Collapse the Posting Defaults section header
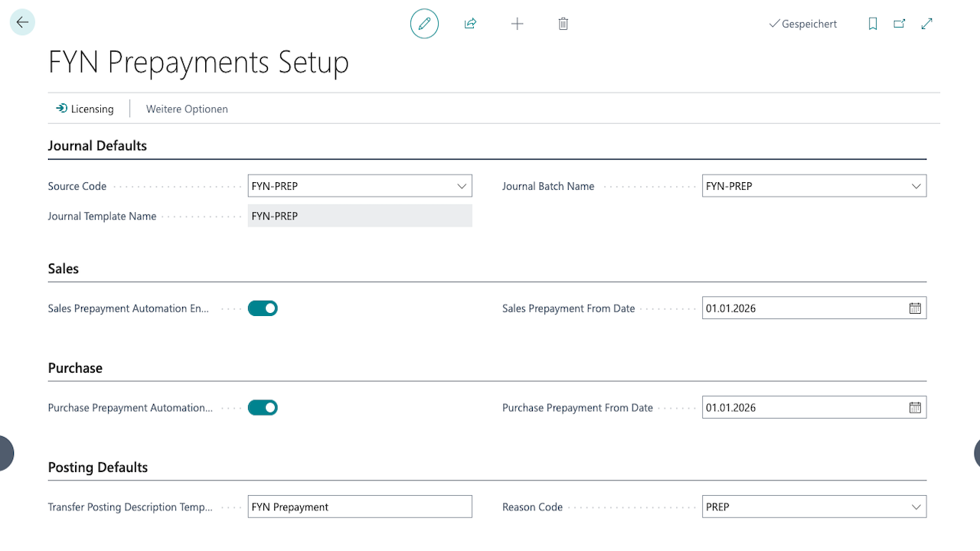The width and height of the screenshot is (980, 551). [x=98, y=468]
